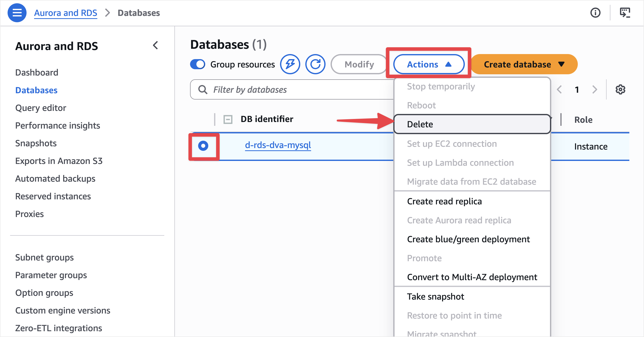
Task: Open the Actions dropdown
Action: [429, 64]
